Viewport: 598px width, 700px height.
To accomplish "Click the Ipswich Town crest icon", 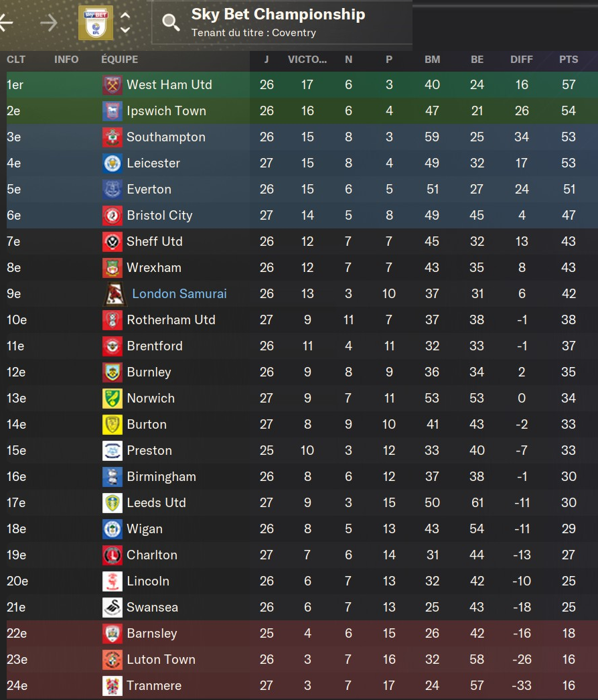I will pos(112,111).
